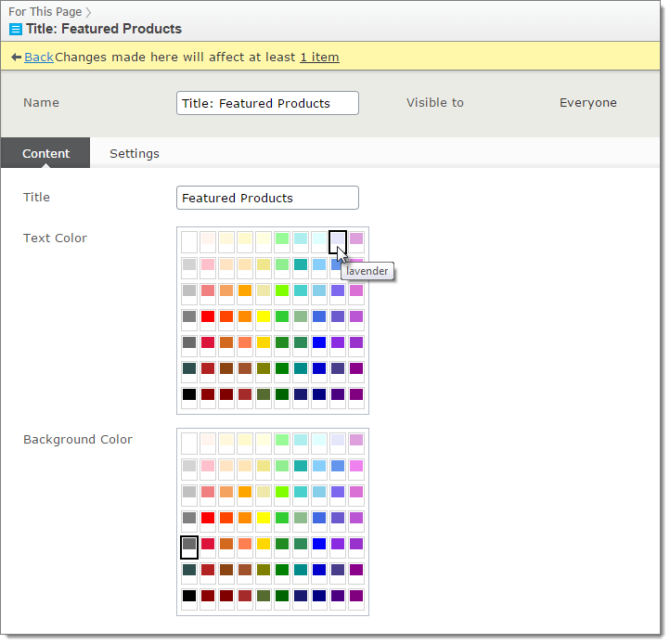Select the Content tab
670x644 pixels.
pyautogui.click(x=46, y=154)
